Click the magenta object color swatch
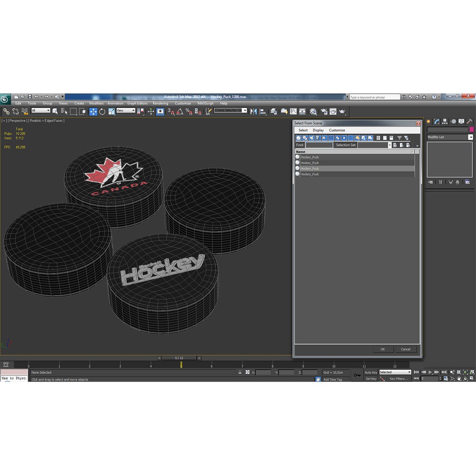Viewport: 476px width, 476px height. point(471,130)
